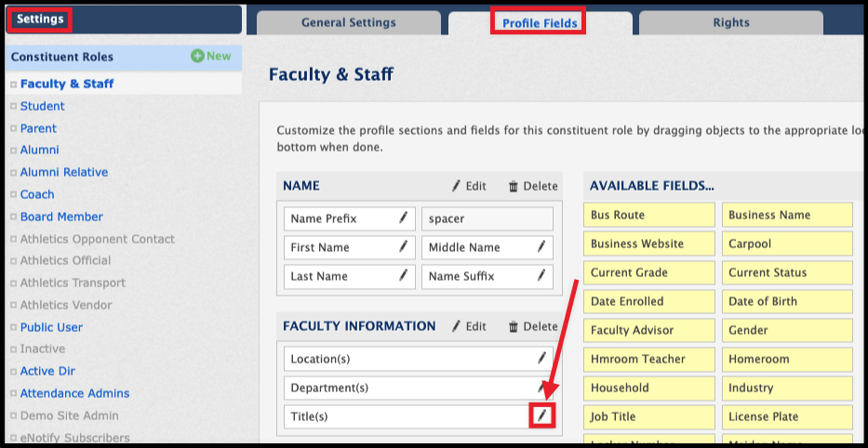Open the Coach role
Image resolution: width=868 pixels, height=448 pixels.
click(37, 194)
